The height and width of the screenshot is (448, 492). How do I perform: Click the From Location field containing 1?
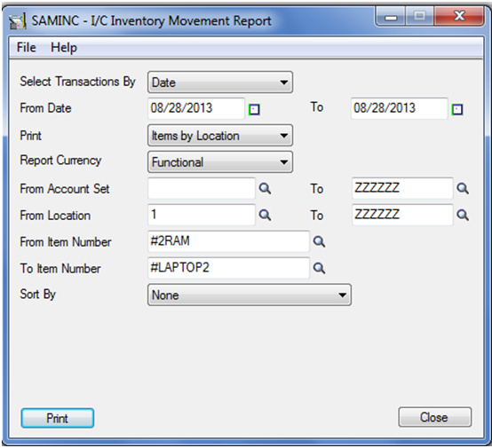pyautogui.click(x=202, y=215)
